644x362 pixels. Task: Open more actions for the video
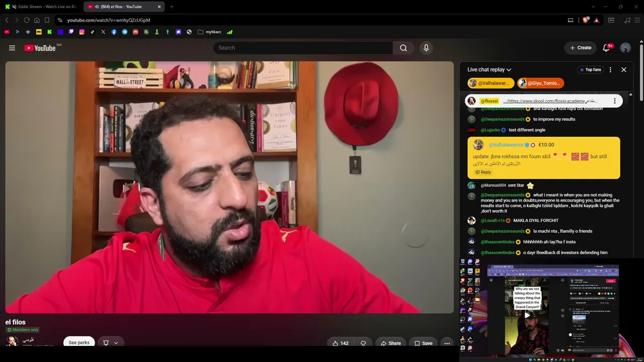(x=447, y=343)
